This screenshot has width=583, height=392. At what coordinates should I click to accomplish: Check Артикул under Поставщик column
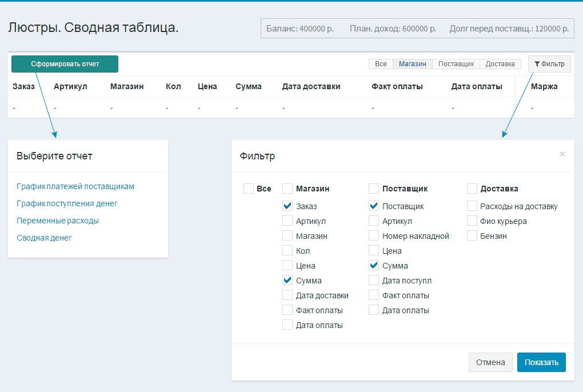(374, 221)
